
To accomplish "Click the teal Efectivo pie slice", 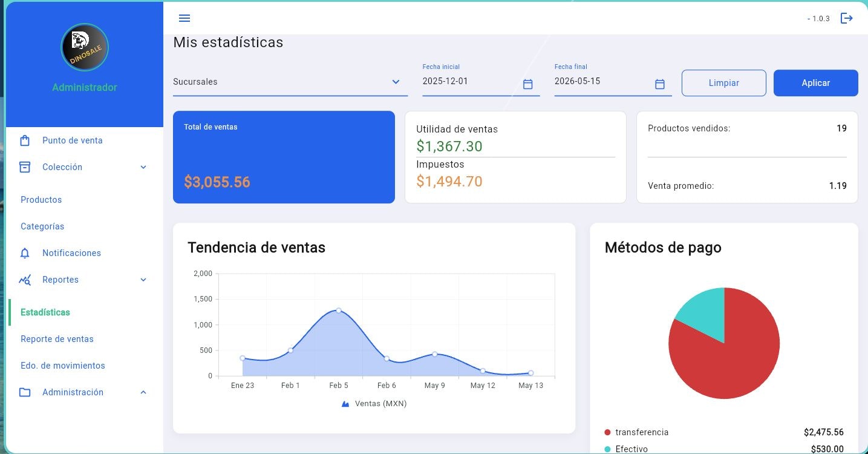I will 706,315.
